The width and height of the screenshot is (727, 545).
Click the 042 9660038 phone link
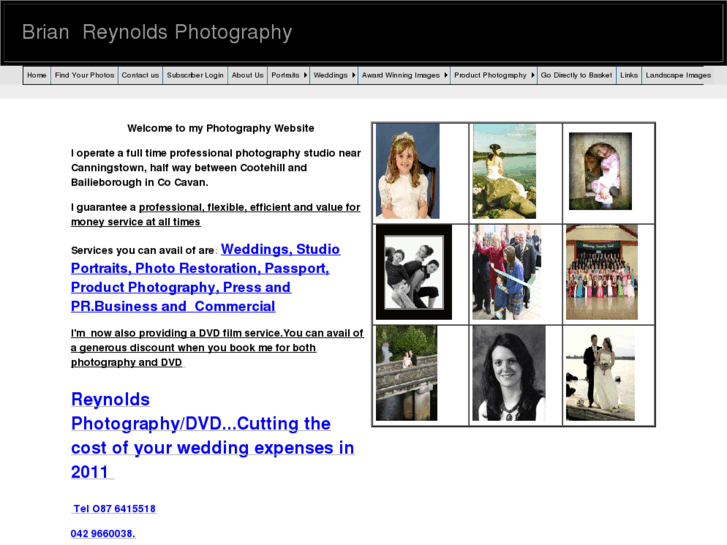point(103,534)
